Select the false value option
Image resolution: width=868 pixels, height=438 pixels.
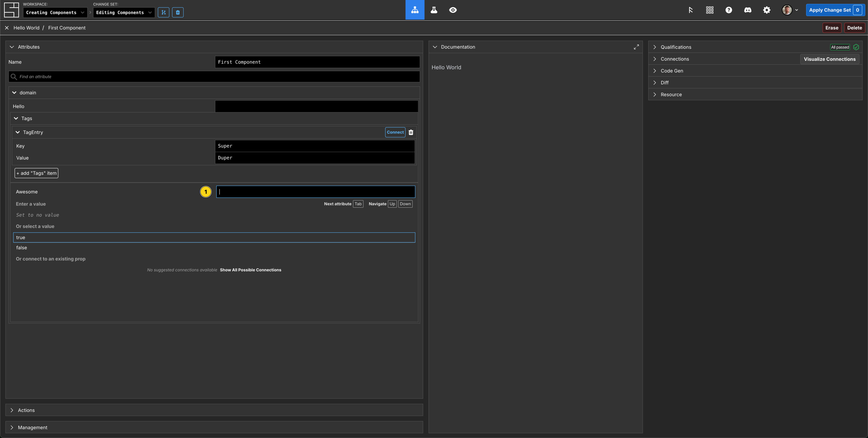(214, 248)
